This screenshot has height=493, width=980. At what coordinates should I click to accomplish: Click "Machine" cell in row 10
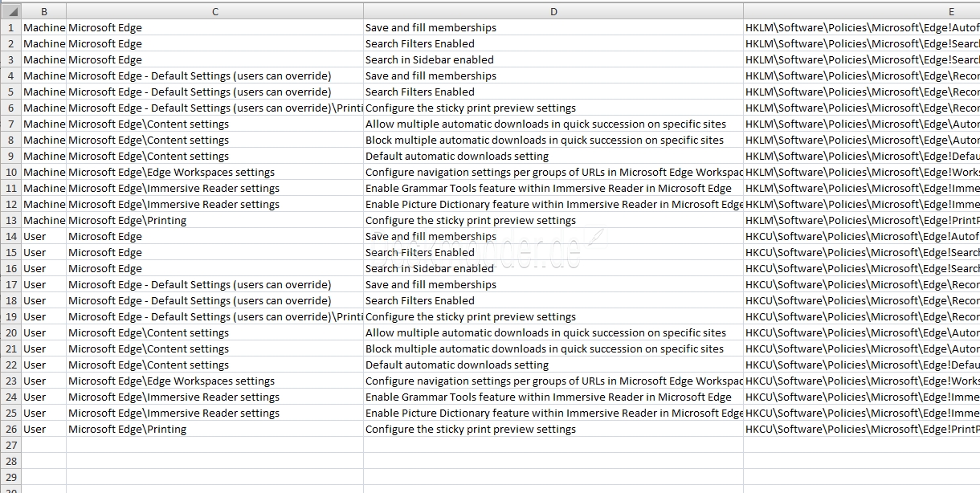(43, 172)
